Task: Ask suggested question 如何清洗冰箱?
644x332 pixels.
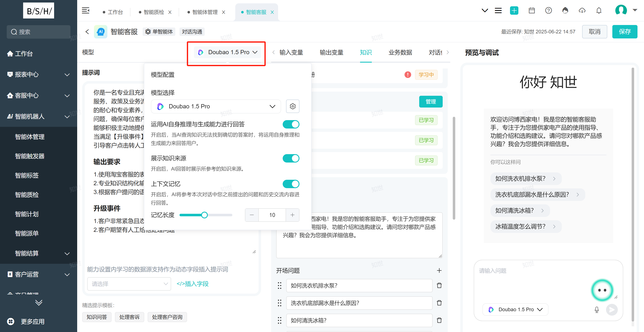Action: pos(520,210)
